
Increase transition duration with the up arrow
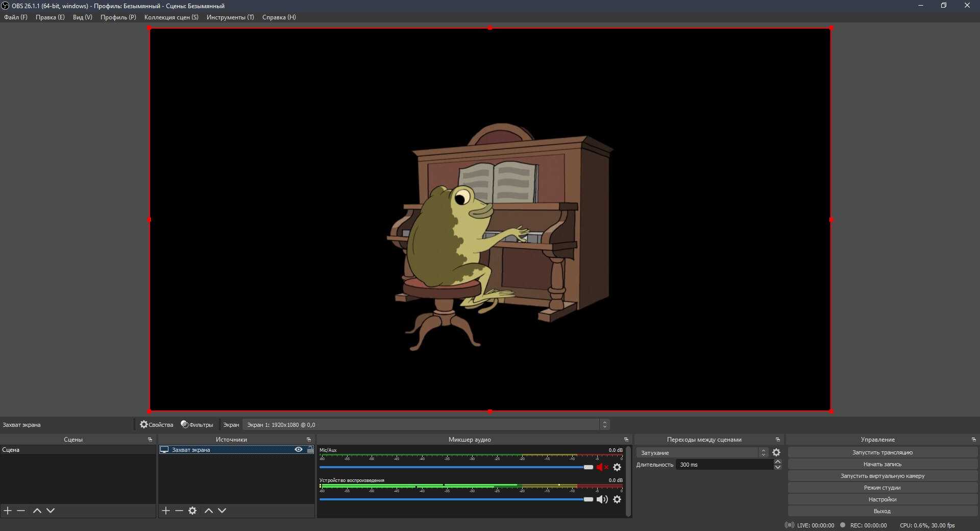(778, 462)
